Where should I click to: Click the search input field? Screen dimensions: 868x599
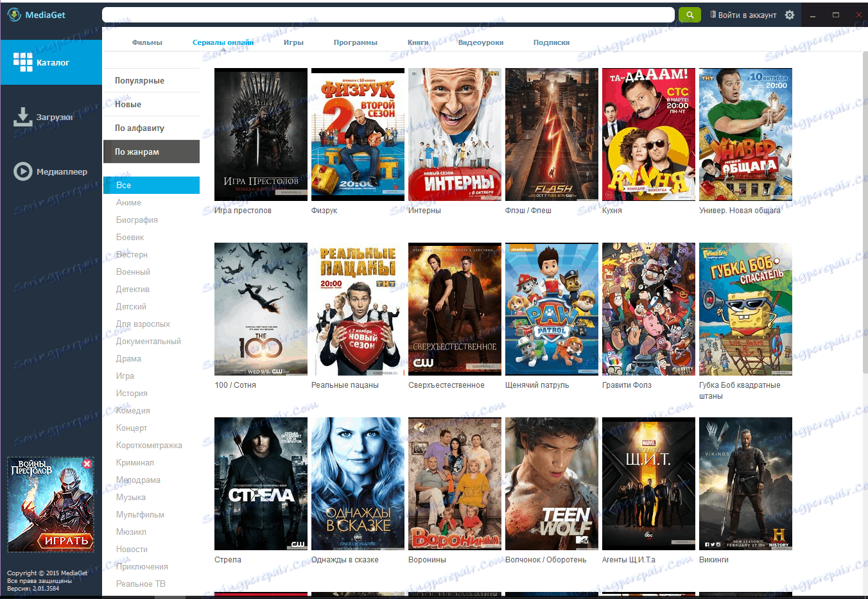[388, 15]
